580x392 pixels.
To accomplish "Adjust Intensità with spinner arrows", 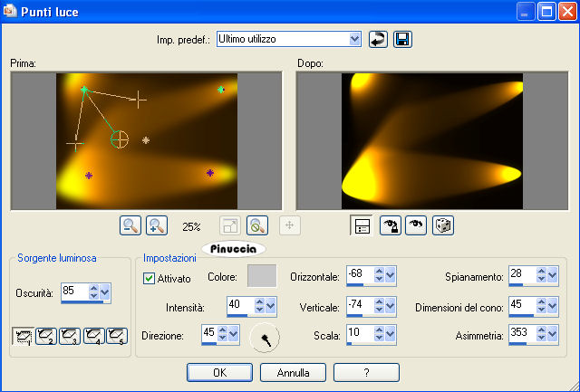I will point(260,306).
